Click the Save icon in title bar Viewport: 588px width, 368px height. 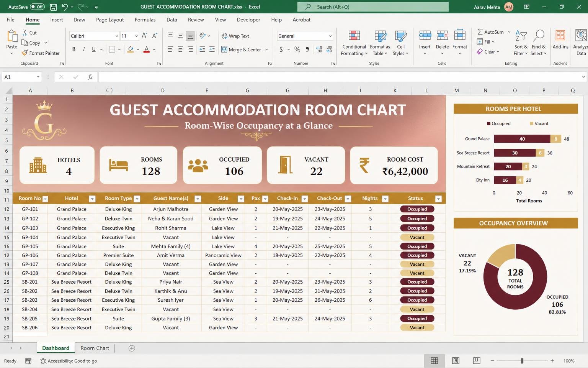pyautogui.click(x=54, y=7)
